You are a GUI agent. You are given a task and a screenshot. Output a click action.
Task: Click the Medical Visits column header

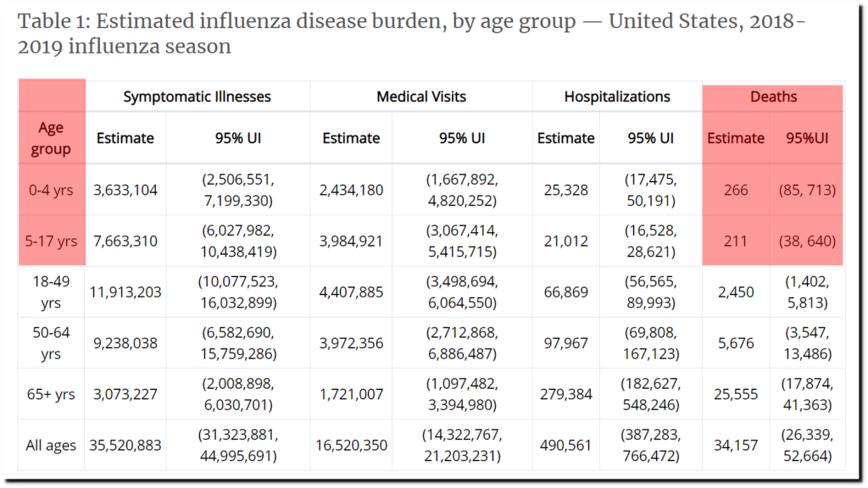click(x=420, y=97)
